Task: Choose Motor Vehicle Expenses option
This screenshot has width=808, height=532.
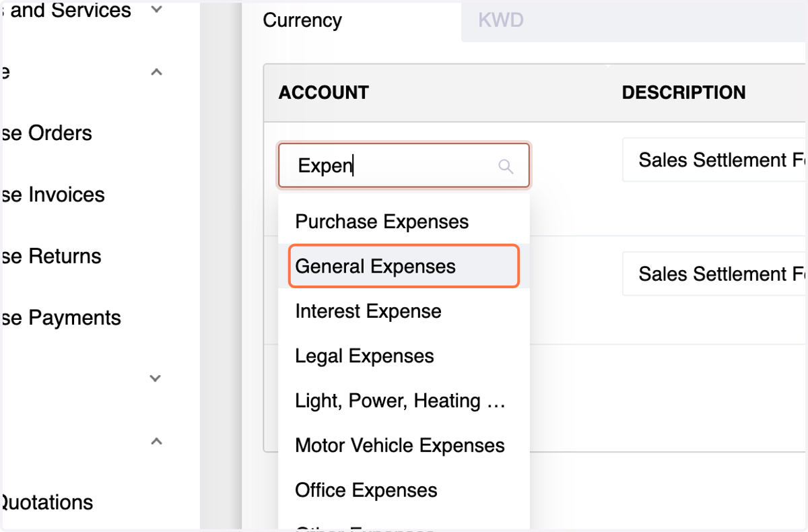Action: coord(404,445)
